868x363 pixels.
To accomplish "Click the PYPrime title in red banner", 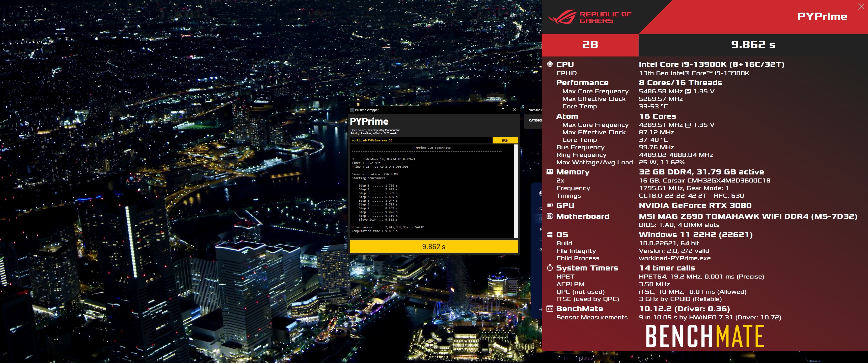I will point(822,16).
